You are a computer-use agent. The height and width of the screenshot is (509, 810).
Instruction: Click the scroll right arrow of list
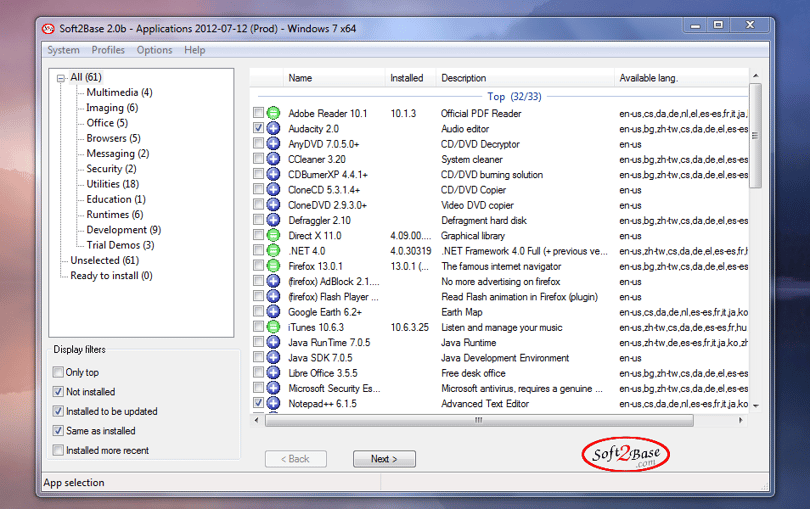[x=741, y=420]
